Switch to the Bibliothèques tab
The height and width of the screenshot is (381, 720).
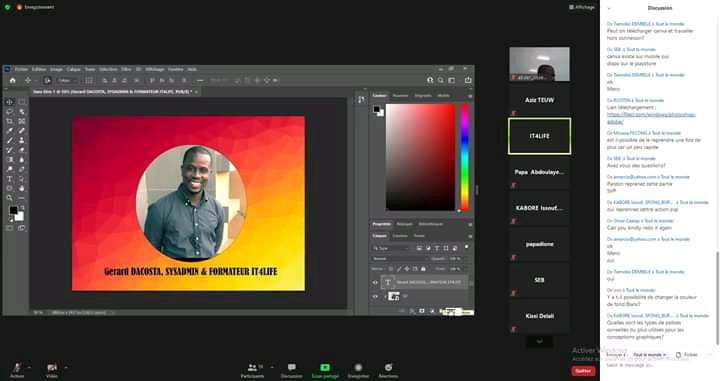pyautogui.click(x=431, y=224)
